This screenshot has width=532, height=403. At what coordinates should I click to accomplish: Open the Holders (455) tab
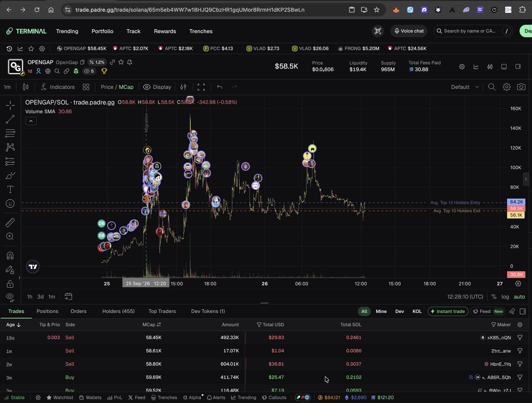118,311
